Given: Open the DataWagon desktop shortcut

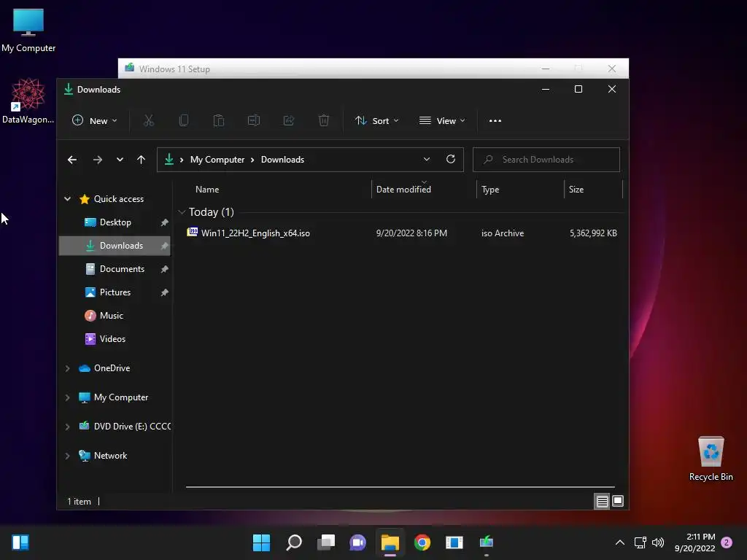Looking at the screenshot, I should 28,101.
